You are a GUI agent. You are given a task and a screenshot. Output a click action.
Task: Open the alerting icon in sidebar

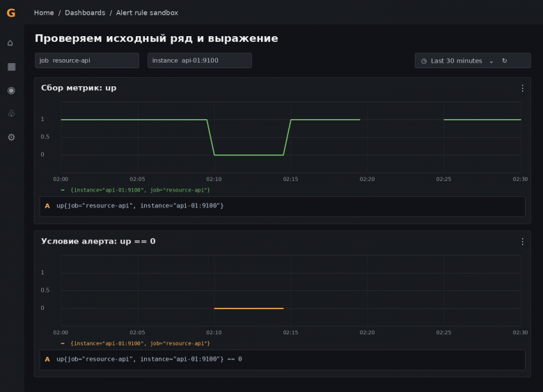[x=11, y=113]
